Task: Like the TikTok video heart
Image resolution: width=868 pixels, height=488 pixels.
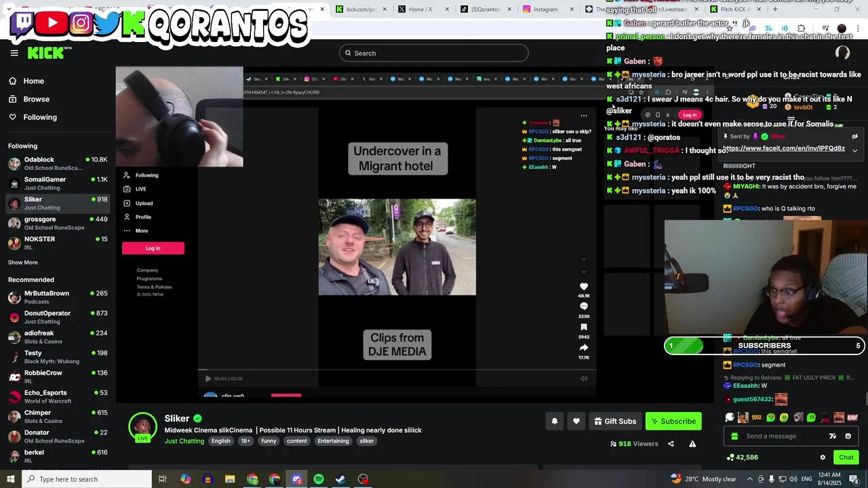Action: point(584,287)
